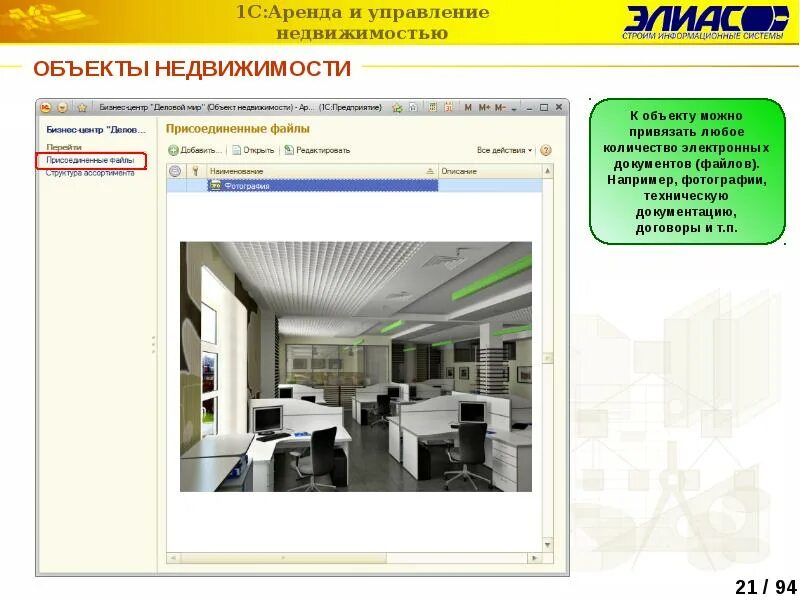The height and width of the screenshot is (600, 800).
Task: Click the office interior photo preview
Action: click(356, 367)
